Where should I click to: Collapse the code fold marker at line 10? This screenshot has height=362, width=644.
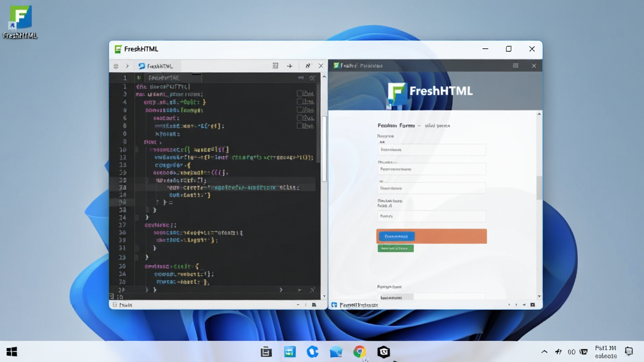(x=136, y=150)
